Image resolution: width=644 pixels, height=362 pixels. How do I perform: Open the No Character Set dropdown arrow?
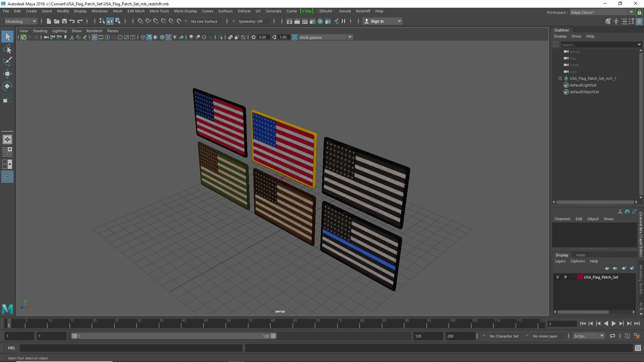(484, 336)
